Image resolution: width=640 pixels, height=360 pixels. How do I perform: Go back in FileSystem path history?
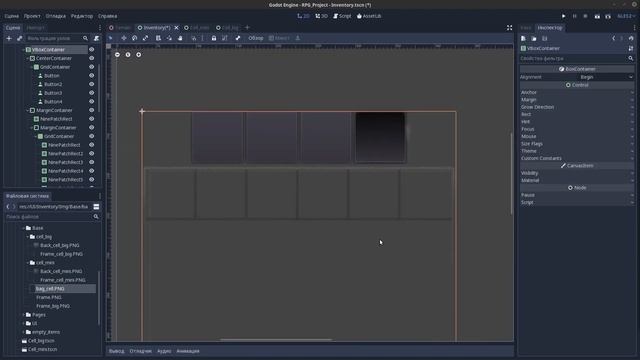pyautogui.click(x=8, y=207)
